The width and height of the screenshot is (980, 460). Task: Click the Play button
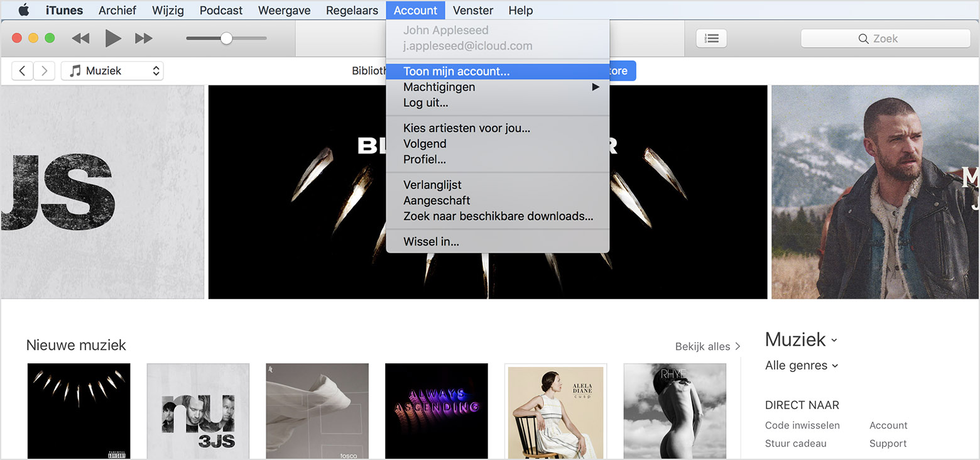(x=113, y=38)
